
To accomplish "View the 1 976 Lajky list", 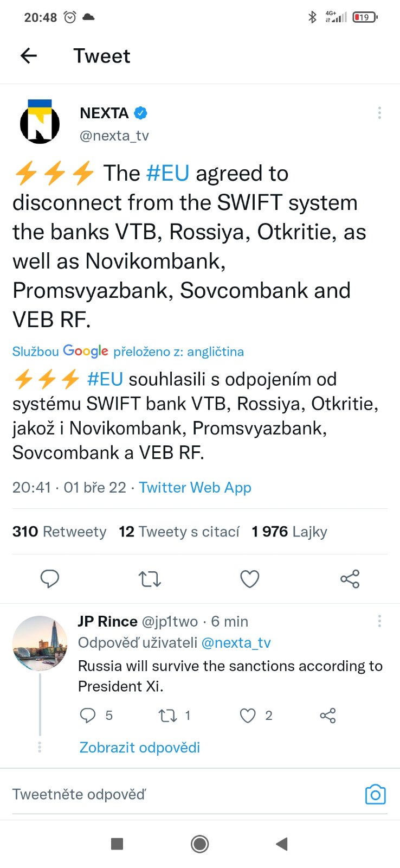I will coord(289,532).
